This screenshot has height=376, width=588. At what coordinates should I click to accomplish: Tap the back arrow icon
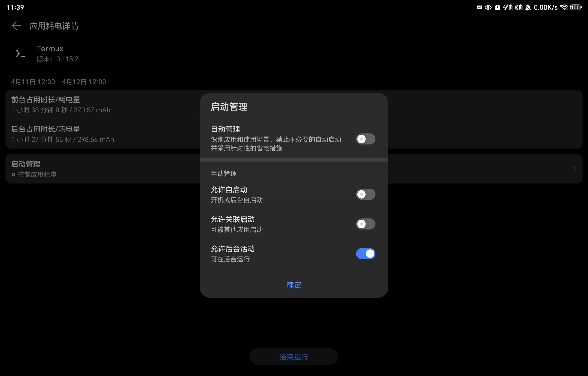tap(17, 26)
